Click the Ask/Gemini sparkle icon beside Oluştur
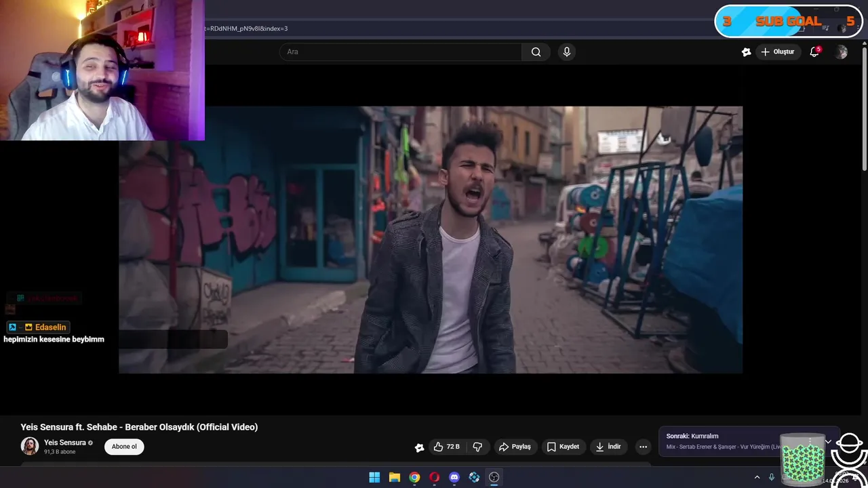The image size is (868, 488). [747, 52]
